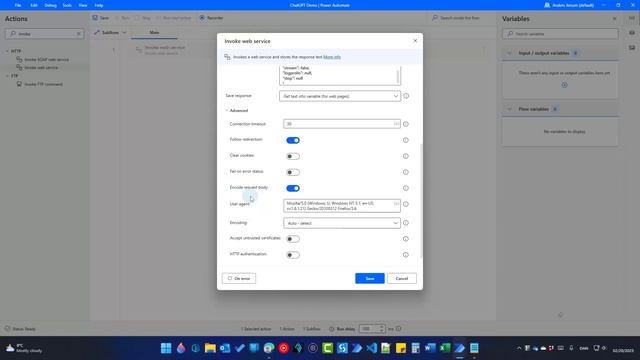Show info for Follow redirection
Image resolution: width=640 pixels, height=360 pixels.
click(x=406, y=140)
